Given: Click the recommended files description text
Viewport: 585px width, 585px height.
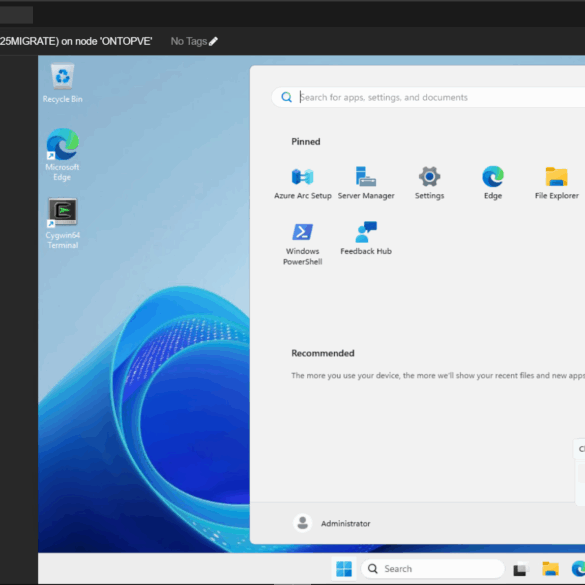Looking at the screenshot, I should click(x=438, y=375).
